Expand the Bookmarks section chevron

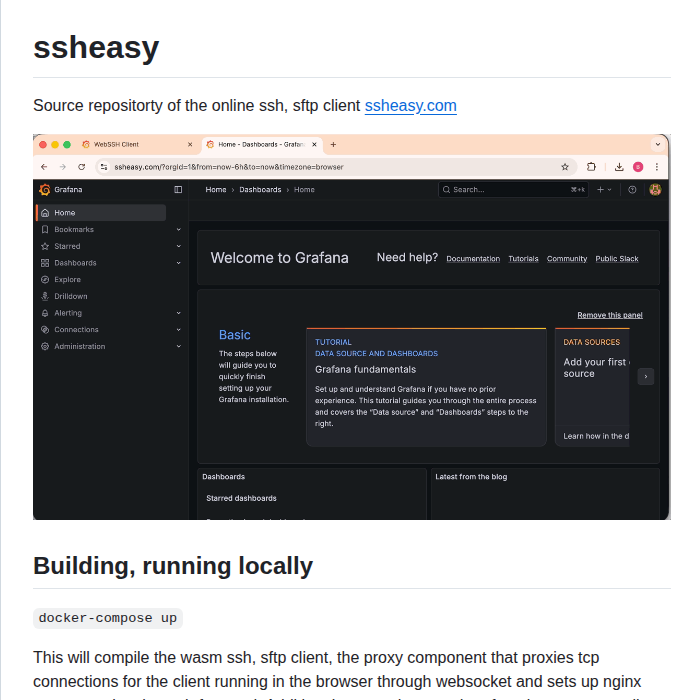tap(179, 229)
